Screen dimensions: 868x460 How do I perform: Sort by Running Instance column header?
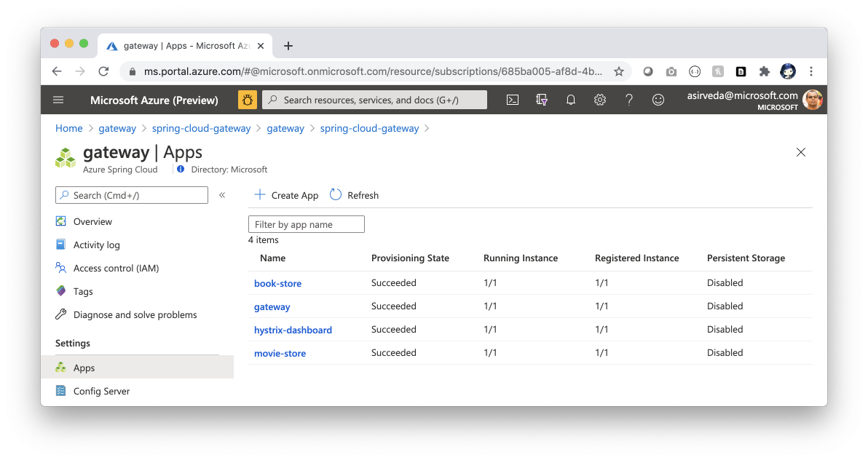(x=521, y=258)
